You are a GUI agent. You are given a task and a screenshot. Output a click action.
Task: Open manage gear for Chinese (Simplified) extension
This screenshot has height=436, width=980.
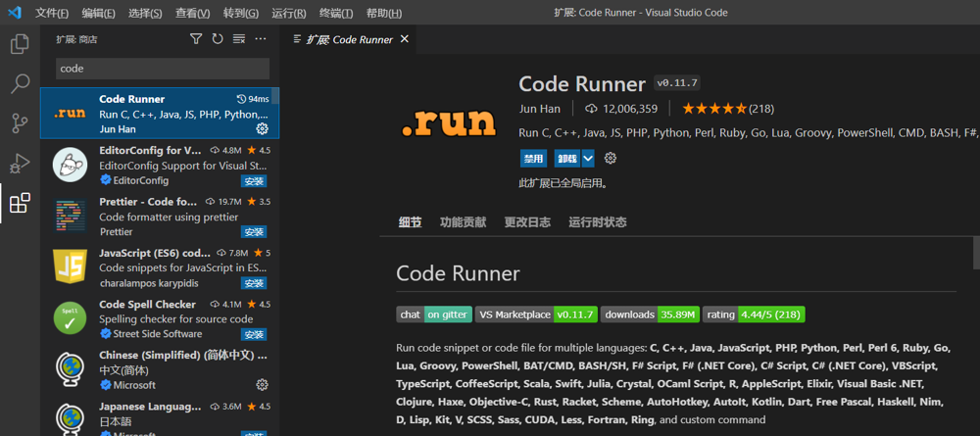[263, 384]
